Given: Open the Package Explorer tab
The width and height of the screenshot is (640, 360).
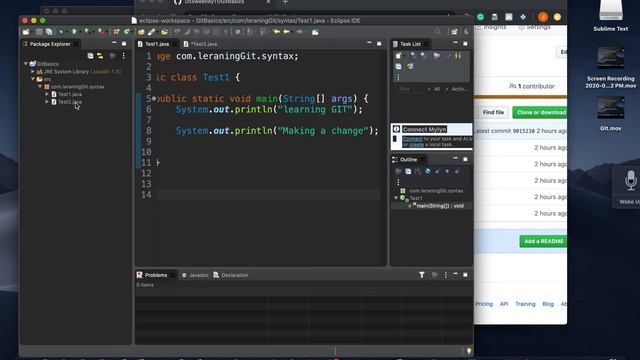Looking at the screenshot, I should pos(50,44).
